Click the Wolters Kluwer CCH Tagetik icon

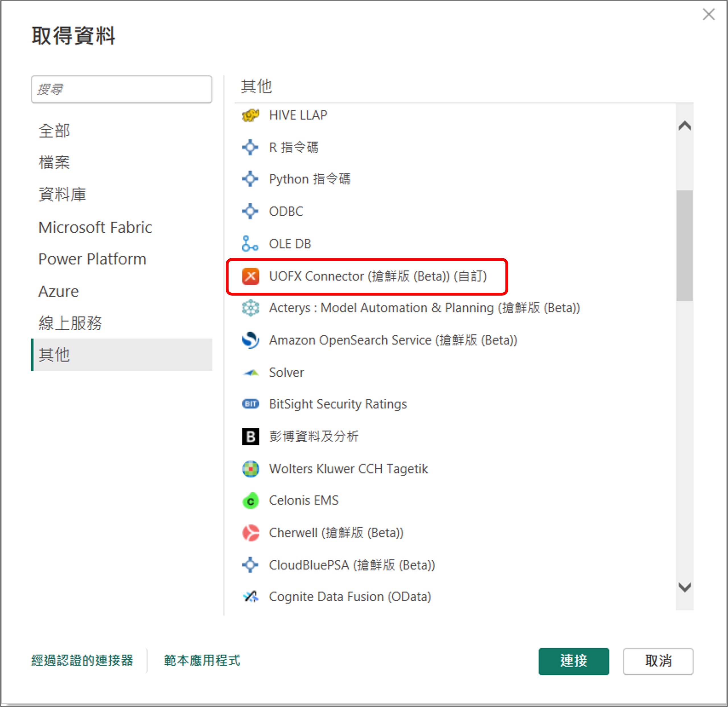[250, 469]
